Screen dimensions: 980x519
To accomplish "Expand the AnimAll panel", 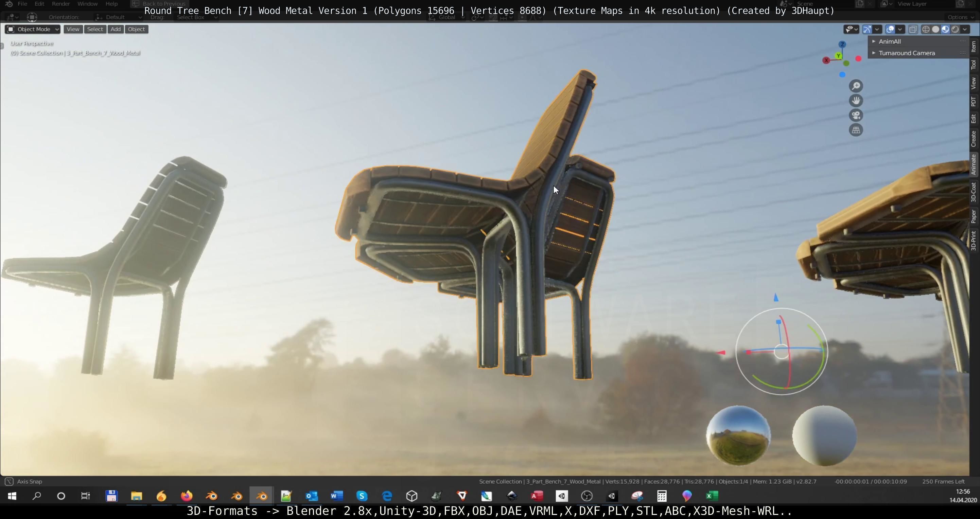I will point(890,41).
